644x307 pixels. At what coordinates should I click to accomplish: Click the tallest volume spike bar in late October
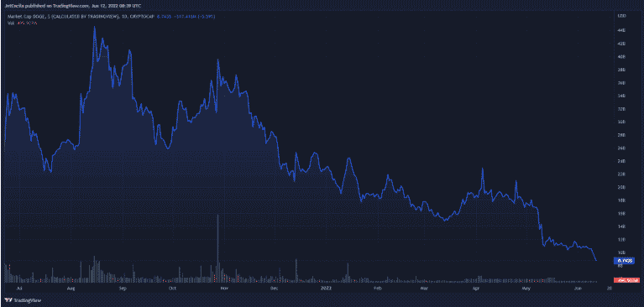coord(217,248)
